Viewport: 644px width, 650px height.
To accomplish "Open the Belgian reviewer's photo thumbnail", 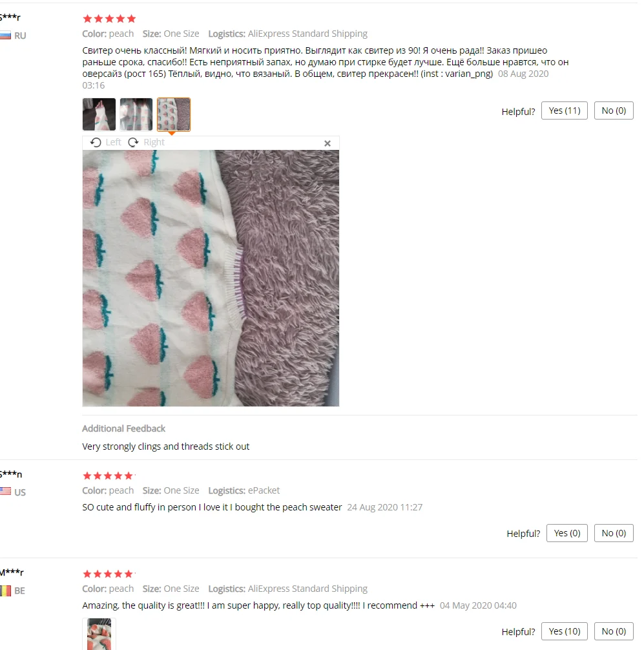I will pyautogui.click(x=99, y=634).
